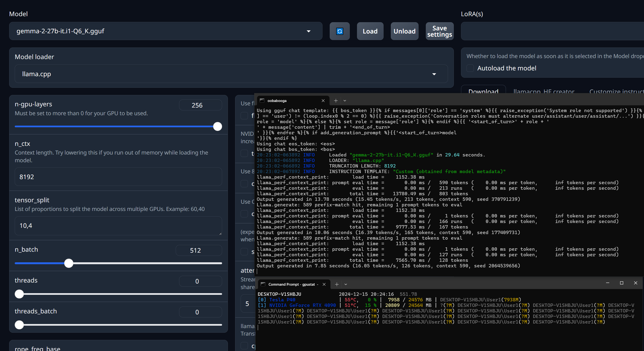
Task: Click the field showing value 5
Action: (x=248, y=304)
